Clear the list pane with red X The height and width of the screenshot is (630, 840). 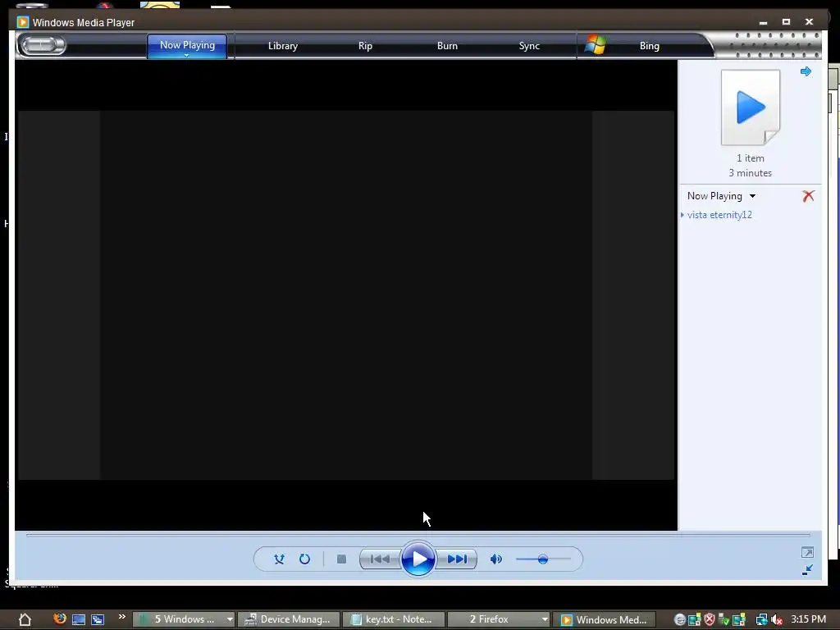808,196
